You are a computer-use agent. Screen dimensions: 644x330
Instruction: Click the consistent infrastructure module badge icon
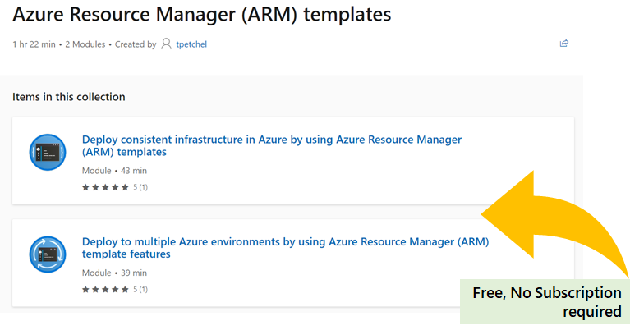tap(48, 152)
